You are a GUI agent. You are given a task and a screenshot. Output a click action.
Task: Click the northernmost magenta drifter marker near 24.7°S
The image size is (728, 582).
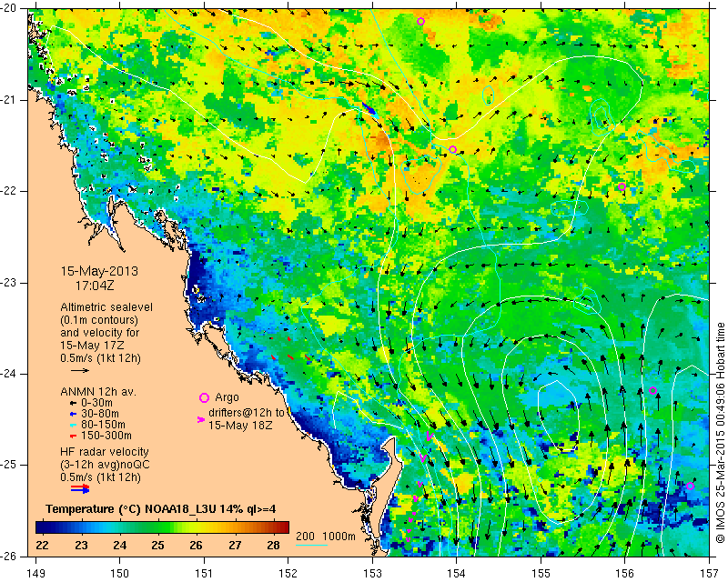click(430, 436)
